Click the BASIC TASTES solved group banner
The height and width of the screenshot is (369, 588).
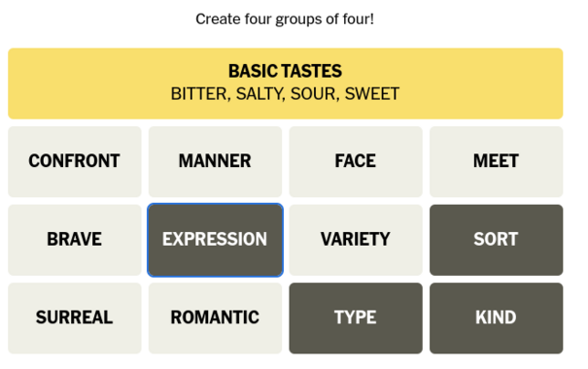[286, 84]
